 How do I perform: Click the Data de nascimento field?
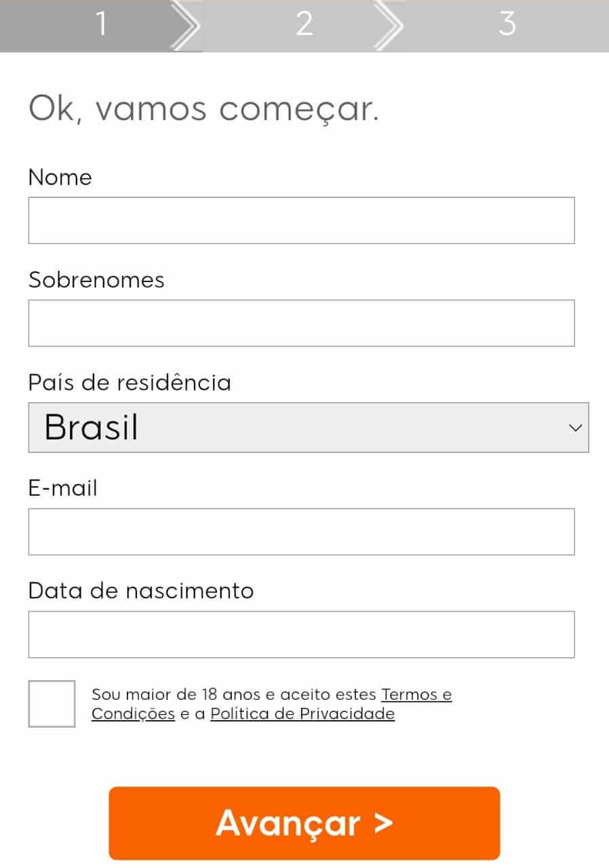tap(301, 635)
